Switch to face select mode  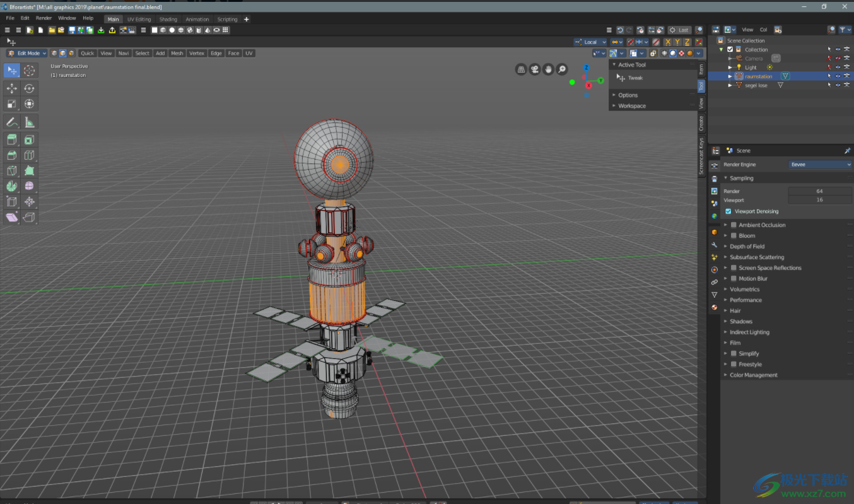tap(71, 54)
